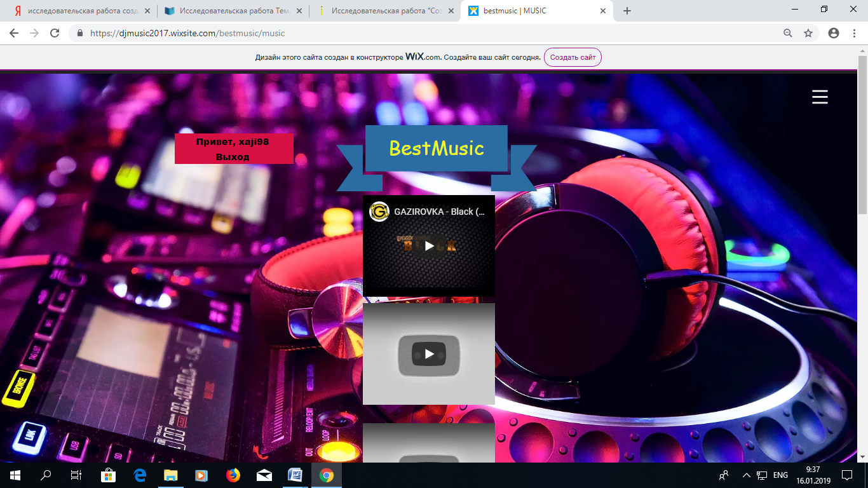The image size is (868, 488).
Task: Open the hamburger menu on the site
Action: [820, 97]
